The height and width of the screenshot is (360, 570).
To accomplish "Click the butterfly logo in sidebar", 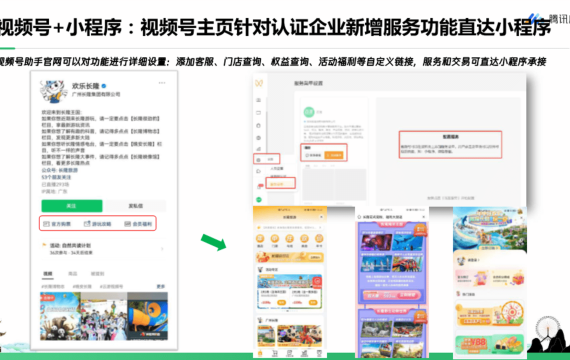I will (259, 83).
